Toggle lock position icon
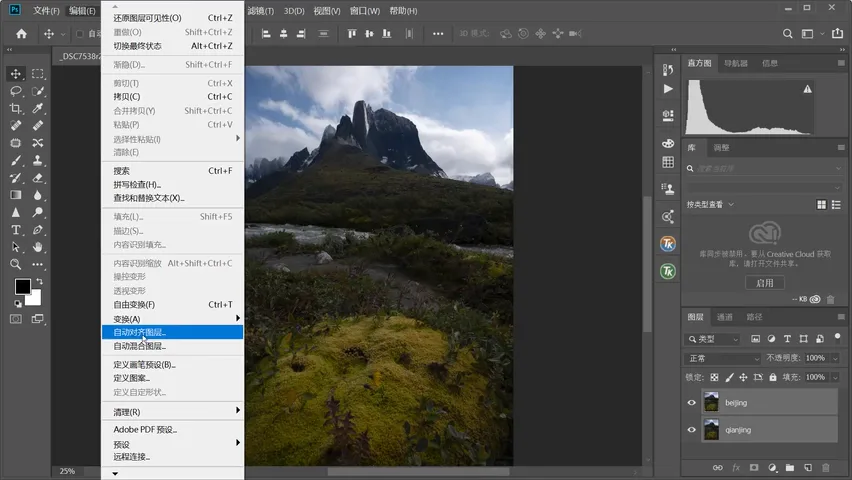The width and height of the screenshot is (852, 480). pos(743,377)
